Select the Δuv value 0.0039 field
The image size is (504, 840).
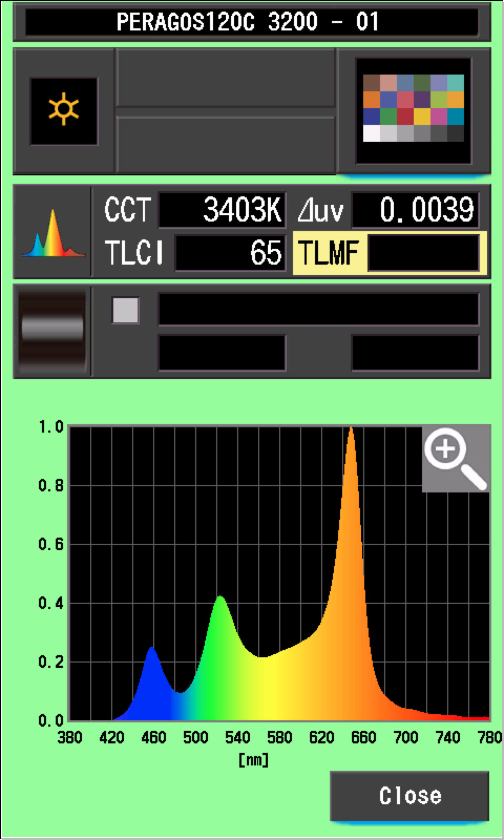pyautogui.click(x=415, y=211)
